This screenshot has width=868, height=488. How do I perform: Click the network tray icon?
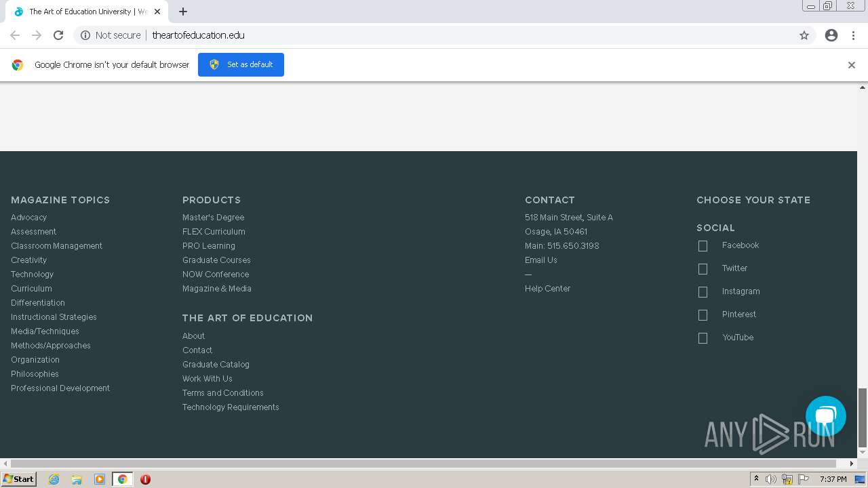(x=787, y=479)
